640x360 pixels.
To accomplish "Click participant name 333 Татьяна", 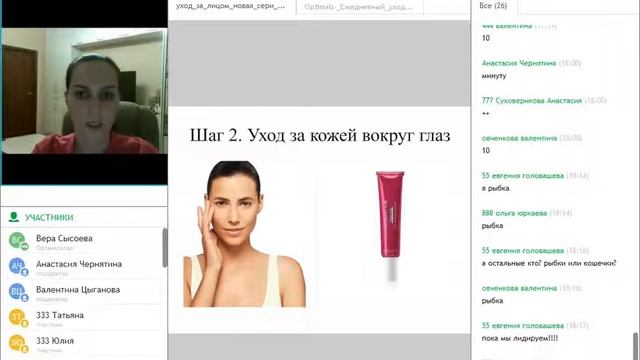I will (60, 315).
